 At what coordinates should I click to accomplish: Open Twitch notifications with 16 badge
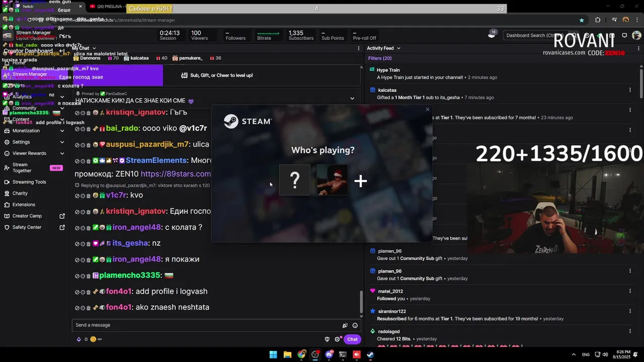click(x=492, y=35)
